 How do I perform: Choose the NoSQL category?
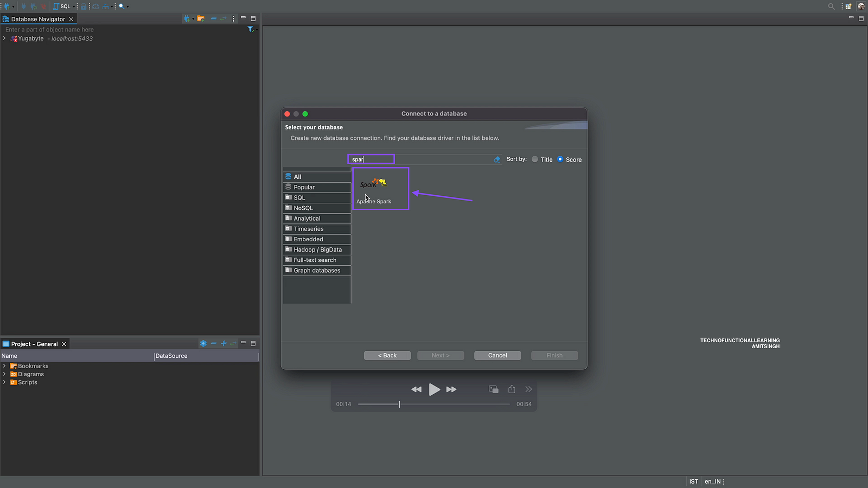coord(303,208)
